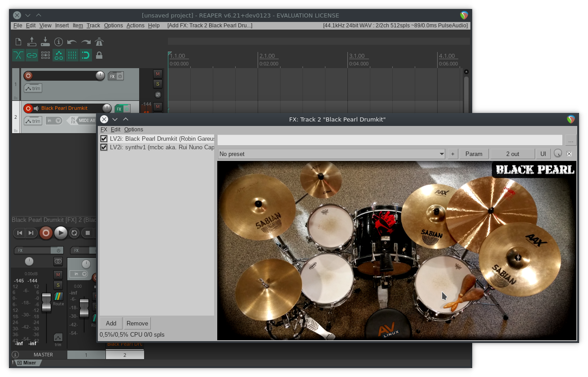Mute master track in mixer
588x377 pixels.
pyautogui.click(x=58, y=274)
